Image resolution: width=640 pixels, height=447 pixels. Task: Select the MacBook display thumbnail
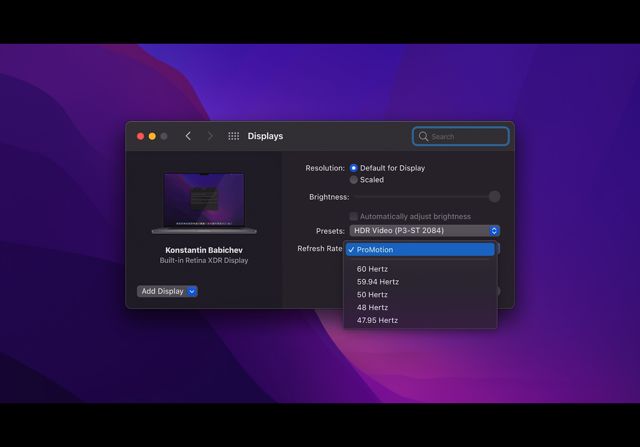(204, 203)
